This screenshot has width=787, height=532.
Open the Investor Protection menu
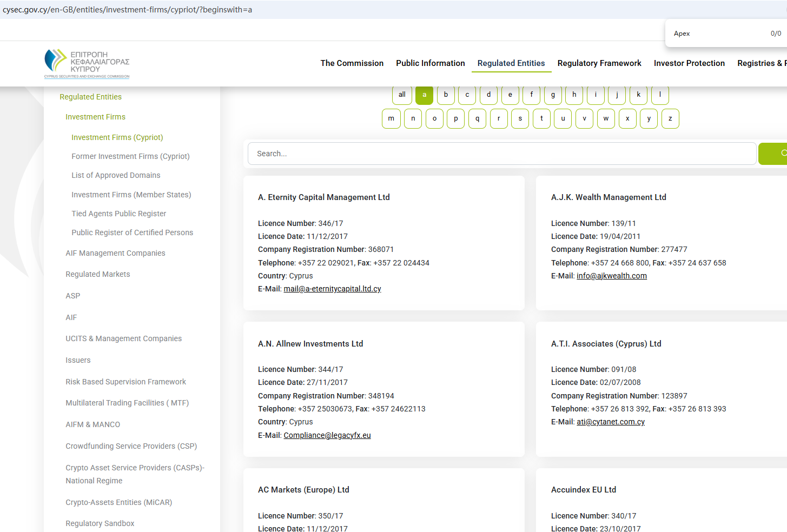(689, 63)
